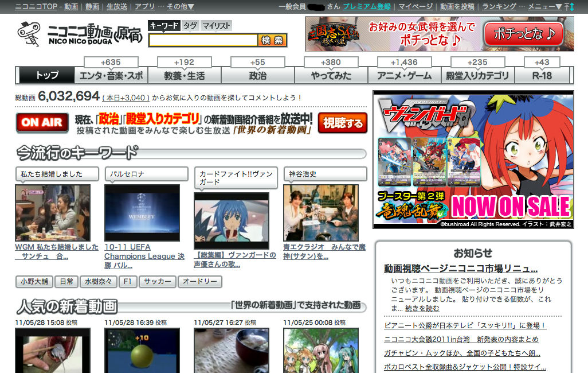
Task: Open the やってみた category tab
Action: (x=331, y=75)
